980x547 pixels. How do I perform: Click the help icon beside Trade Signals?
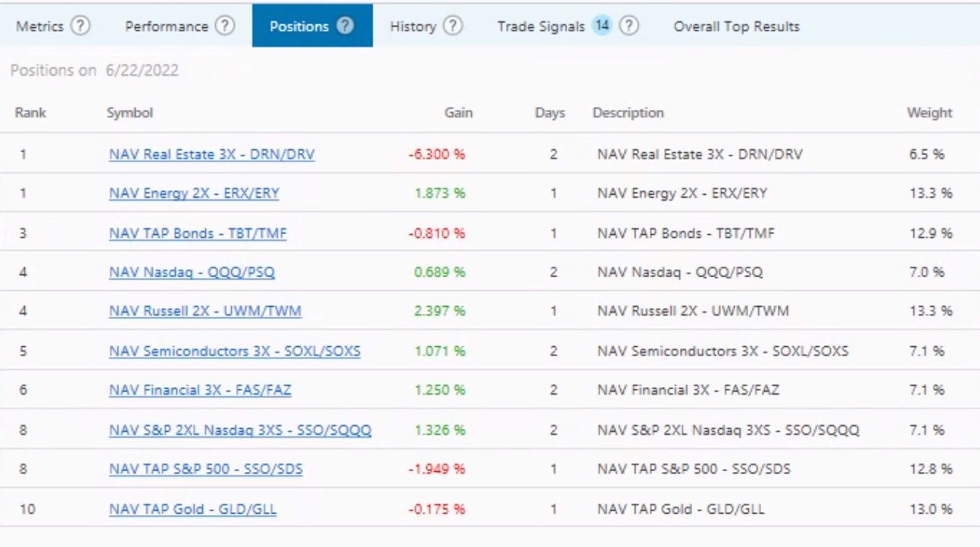pos(629,26)
